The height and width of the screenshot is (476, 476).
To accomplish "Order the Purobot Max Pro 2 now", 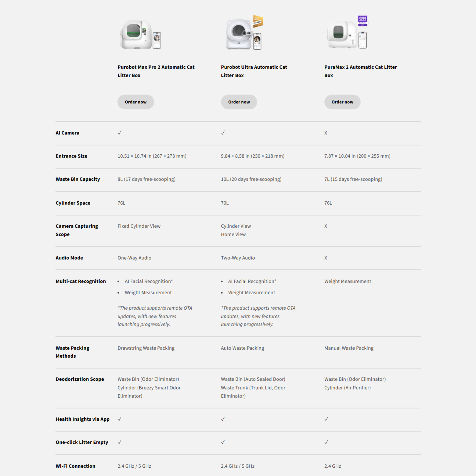I will pyautogui.click(x=136, y=102).
